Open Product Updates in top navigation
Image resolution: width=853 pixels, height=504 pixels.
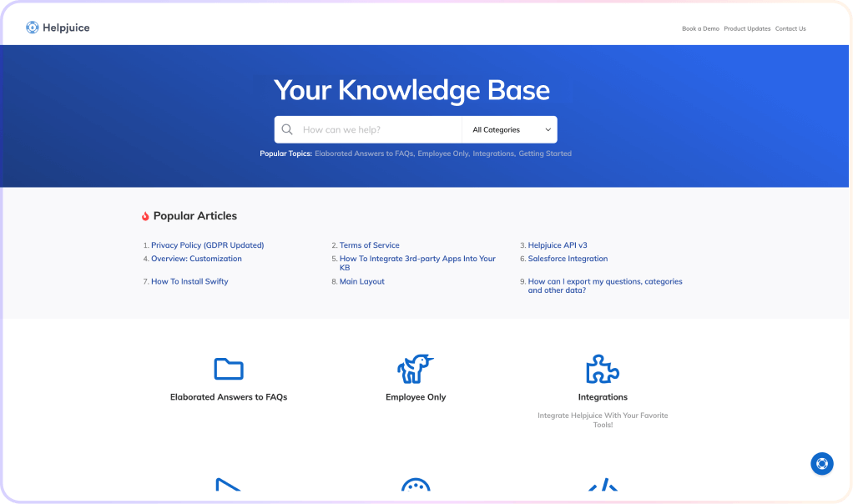(747, 29)
